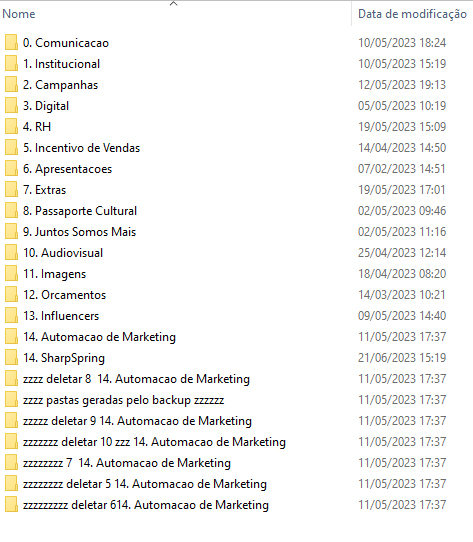Select 5. Incentivo de Vendas folder
Image resolution: width=473 pixels, height=542 pixels.
pyautogui.click(x=81, y=148)
